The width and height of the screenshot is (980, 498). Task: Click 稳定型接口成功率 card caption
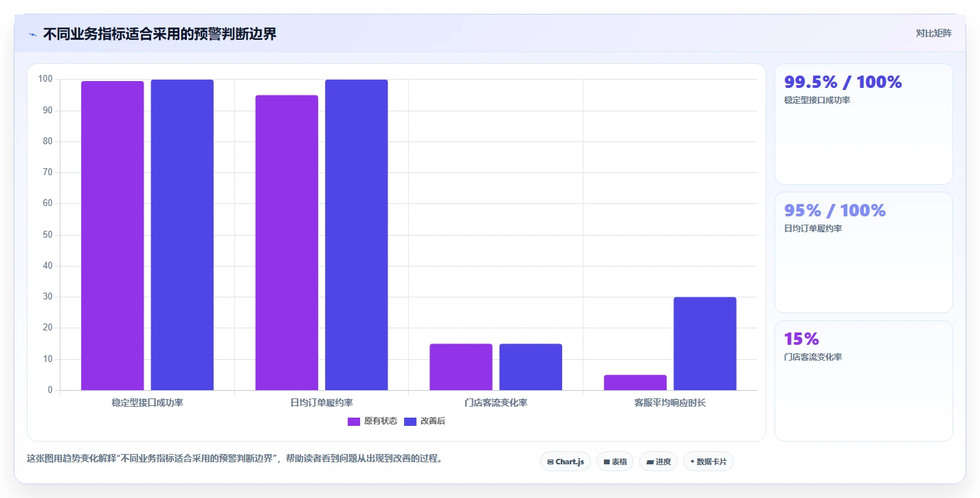click(817, 100)
